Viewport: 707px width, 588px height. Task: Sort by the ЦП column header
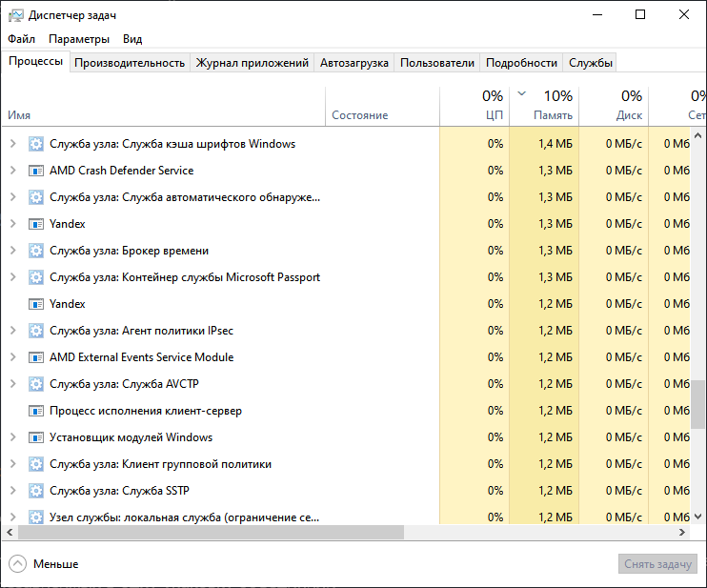pos(475,106)
